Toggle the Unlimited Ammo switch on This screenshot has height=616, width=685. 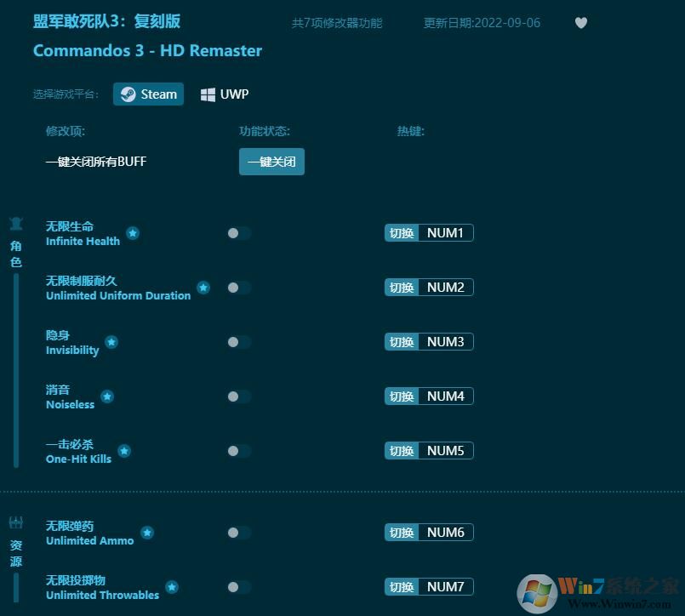click(237, 533)
